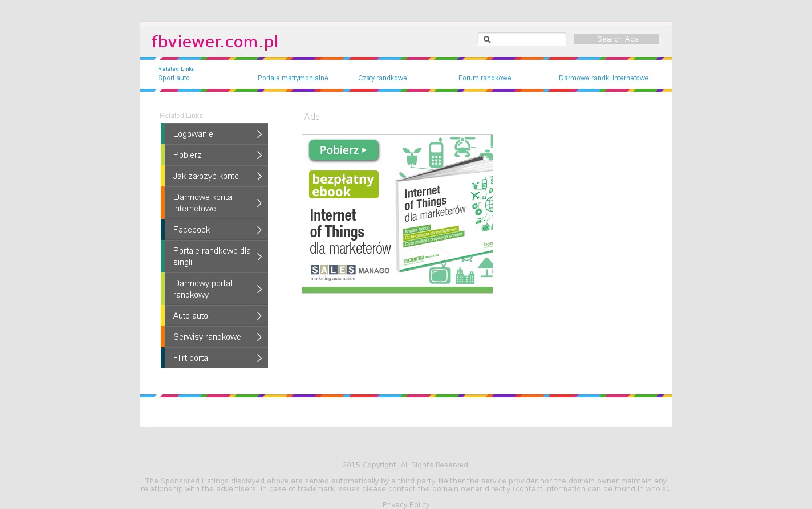The height and width of the screenshot is (509, 812).
Task: Visit the Portale matrymonialne link
Action: point(293,78)
